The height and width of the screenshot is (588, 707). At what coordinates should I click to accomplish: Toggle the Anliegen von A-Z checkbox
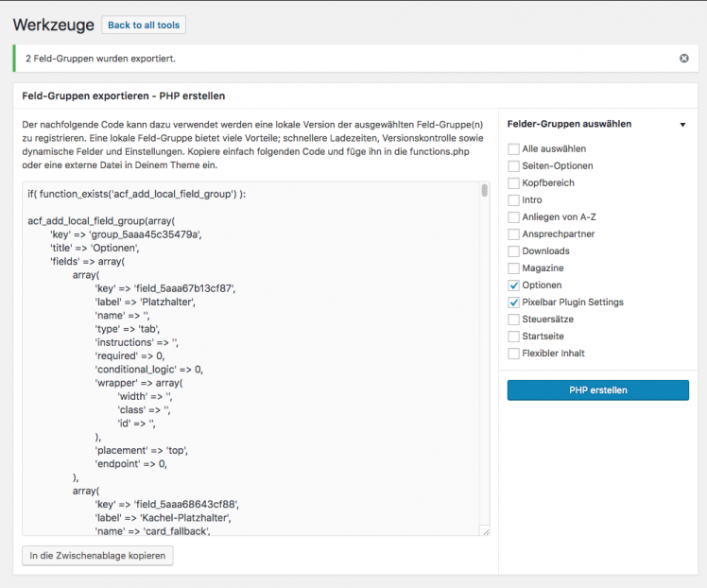click(x=513, y=217)
